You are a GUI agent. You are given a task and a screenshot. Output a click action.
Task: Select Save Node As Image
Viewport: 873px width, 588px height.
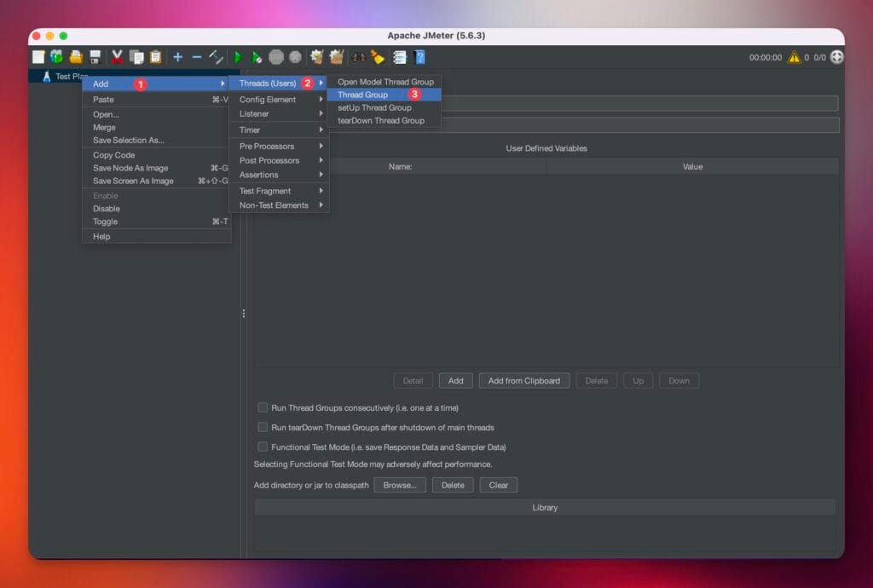point(157,167)
